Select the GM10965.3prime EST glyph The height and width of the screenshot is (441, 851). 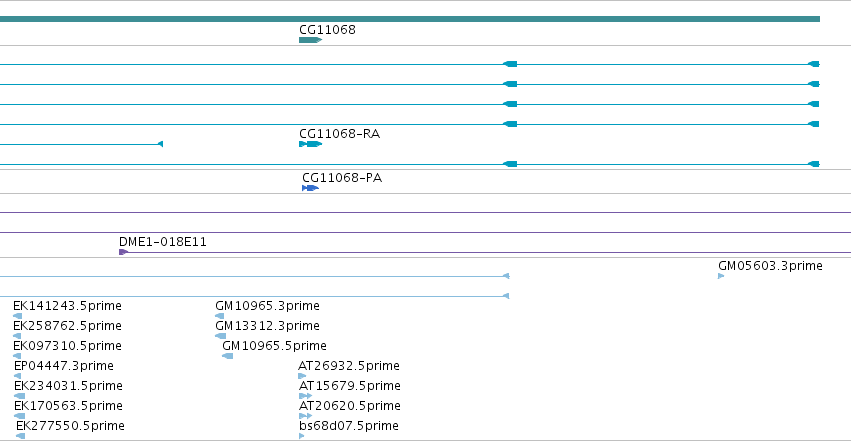click(220, 316)
